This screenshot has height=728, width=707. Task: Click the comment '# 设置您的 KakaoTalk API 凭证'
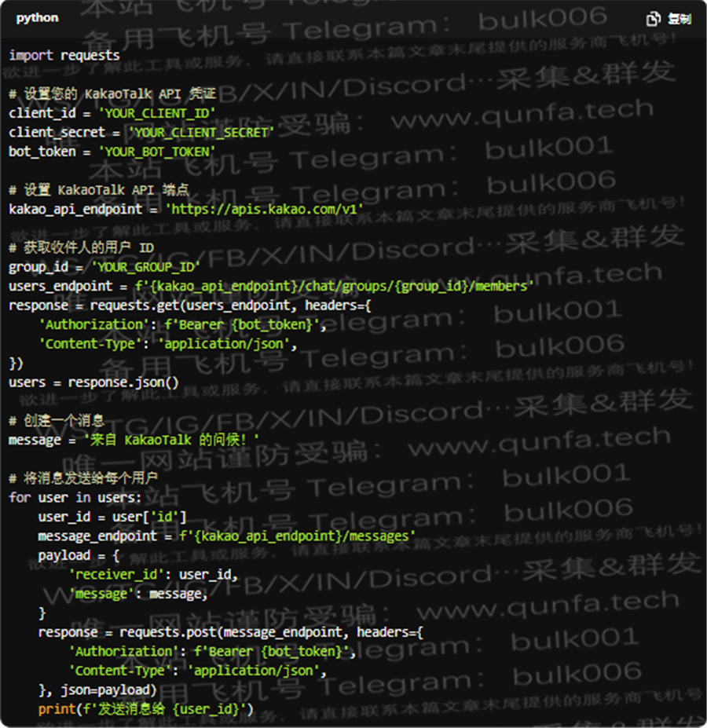click(x=112, y=94)
